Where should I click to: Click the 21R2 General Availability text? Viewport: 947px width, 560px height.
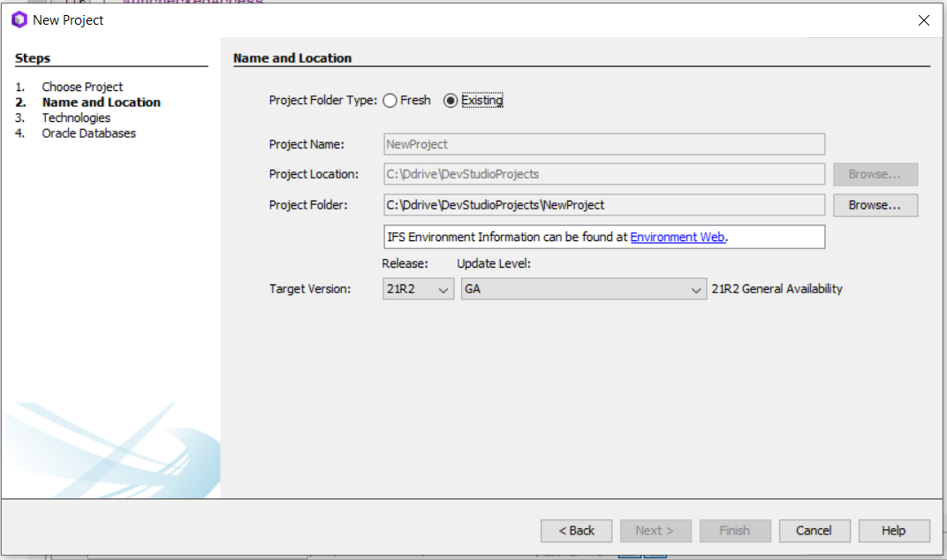[777, 289]
